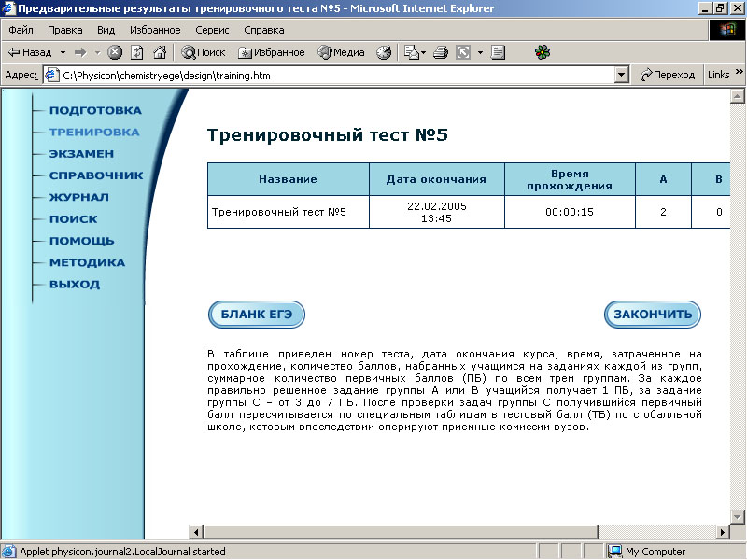Open the Search (Поиск) toolbar button
The width and height of the screenshot is (747, 560).
click(204, 52)
